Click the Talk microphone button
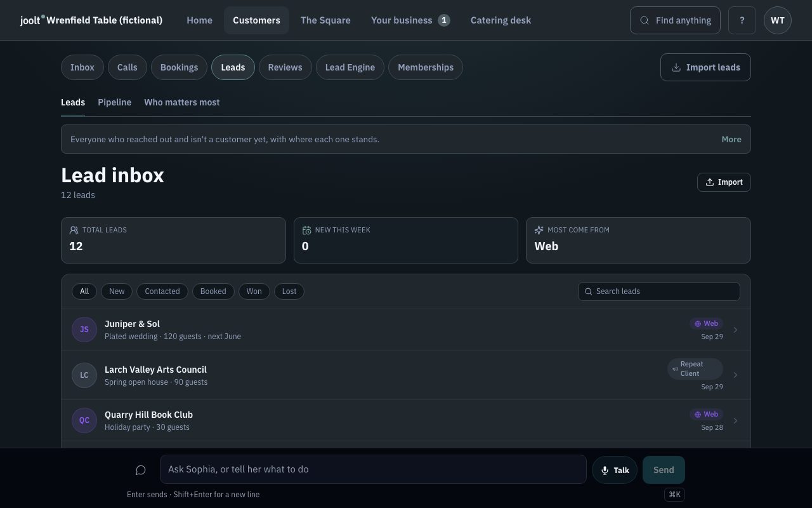Viewport: 812px width, 508px height. pyautogui.click(x=615, y=470)
